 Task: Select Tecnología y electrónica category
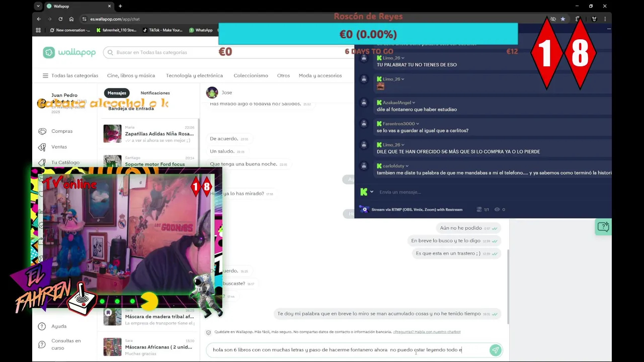194,75
